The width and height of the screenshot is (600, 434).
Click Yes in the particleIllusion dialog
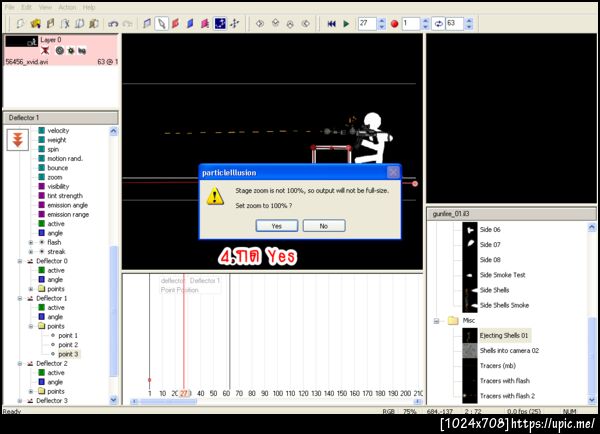pos(277,226)
